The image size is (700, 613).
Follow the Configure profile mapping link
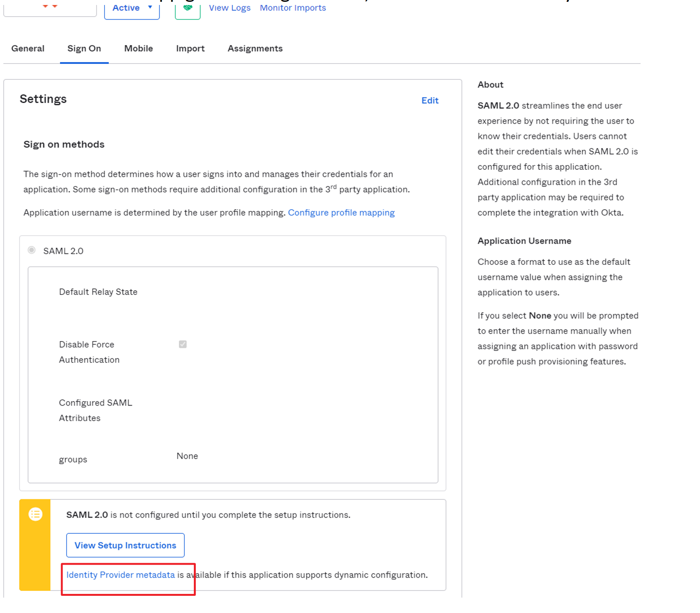coord(341,213)
